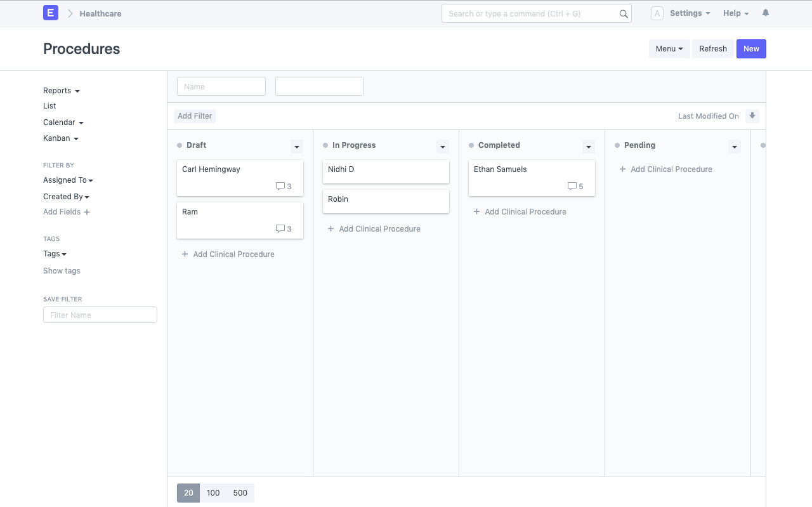Expand the Menu dropdown button

click(669, 49)
